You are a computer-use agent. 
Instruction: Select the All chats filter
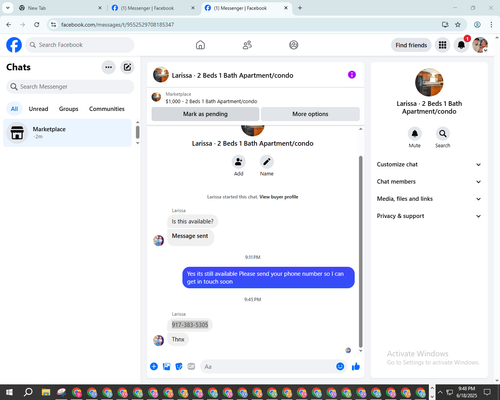click(x=14, y=109)
